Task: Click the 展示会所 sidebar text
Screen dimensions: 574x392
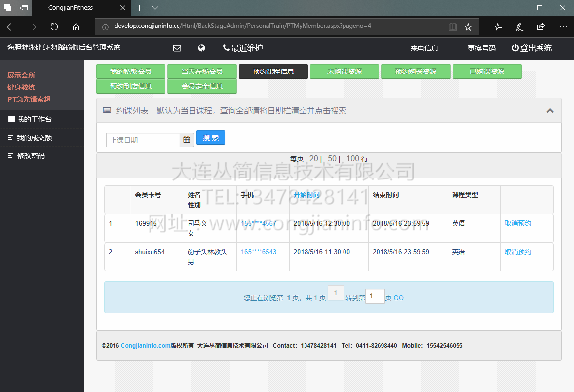Action: click(21, 75)
